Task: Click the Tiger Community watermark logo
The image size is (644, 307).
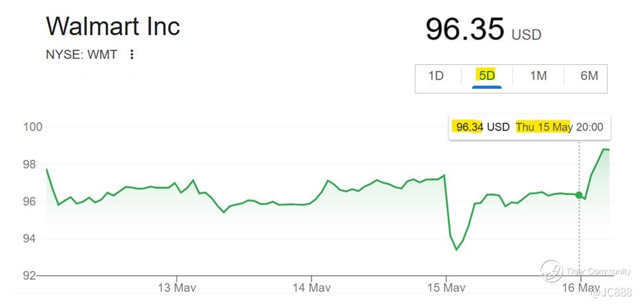Action: [552, 271]
